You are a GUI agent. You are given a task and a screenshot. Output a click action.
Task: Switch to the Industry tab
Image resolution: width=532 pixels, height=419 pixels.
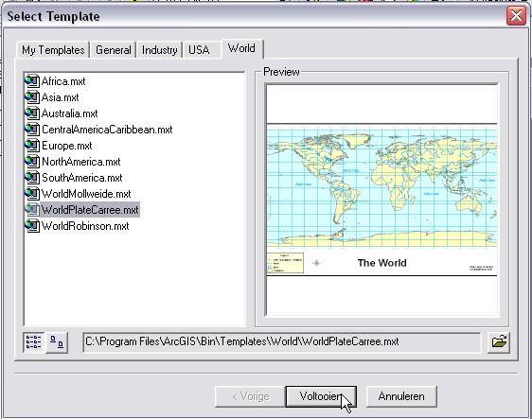159,50
